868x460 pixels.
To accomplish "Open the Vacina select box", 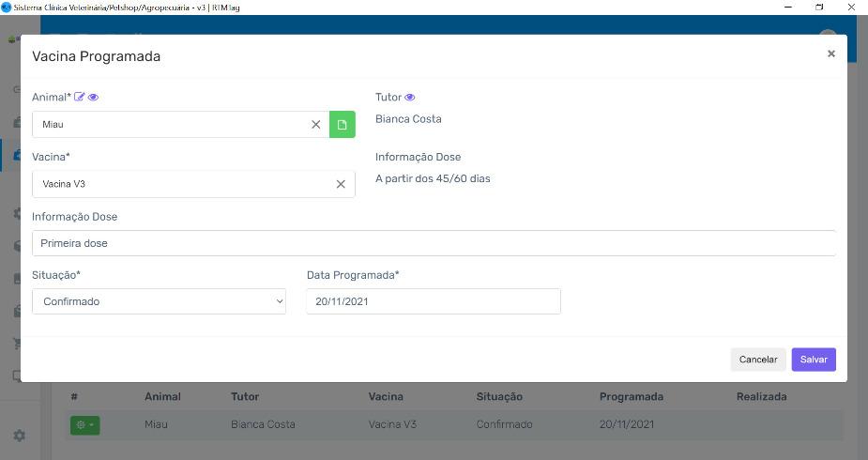I will click(x=178, y=184).
